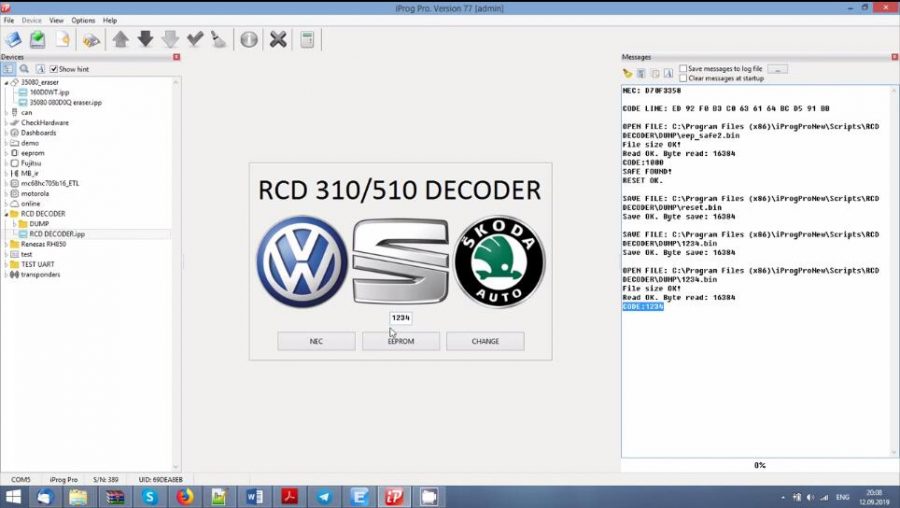Image resolution: width=900 pixels, height=508 pixels.
Task: Click the font icon in Messages toolbar
Action: 669,73
